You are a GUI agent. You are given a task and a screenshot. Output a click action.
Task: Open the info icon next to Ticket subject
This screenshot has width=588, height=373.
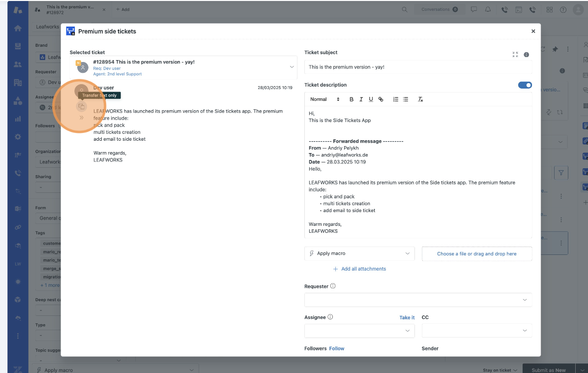527,55
